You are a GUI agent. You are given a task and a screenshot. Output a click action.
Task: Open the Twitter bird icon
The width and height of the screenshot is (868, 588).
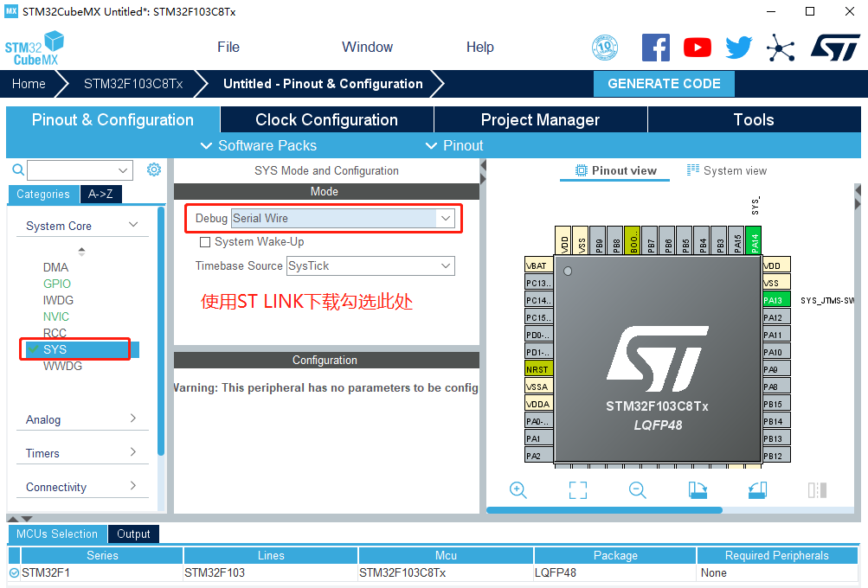739,48
